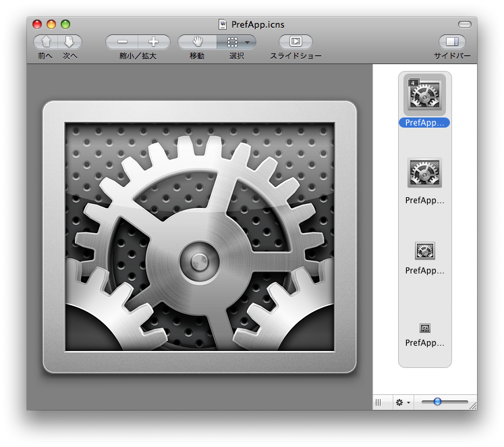Open the sidebar gear action menu
504x447 pixels.
(403, 402)
